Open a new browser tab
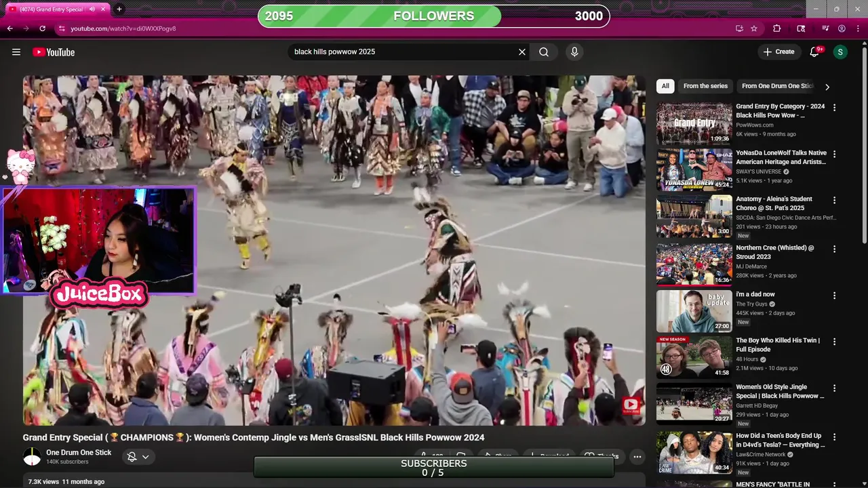 (x=119, y=9)
